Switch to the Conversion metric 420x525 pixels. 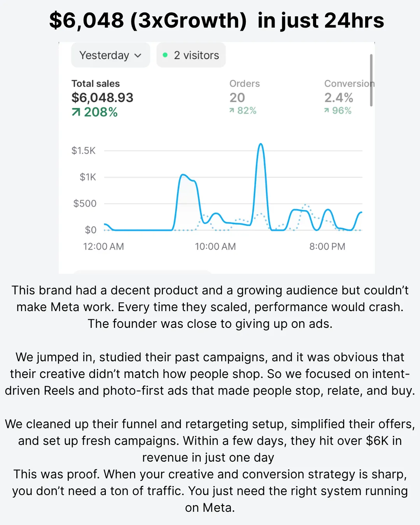tap(349, 97)
